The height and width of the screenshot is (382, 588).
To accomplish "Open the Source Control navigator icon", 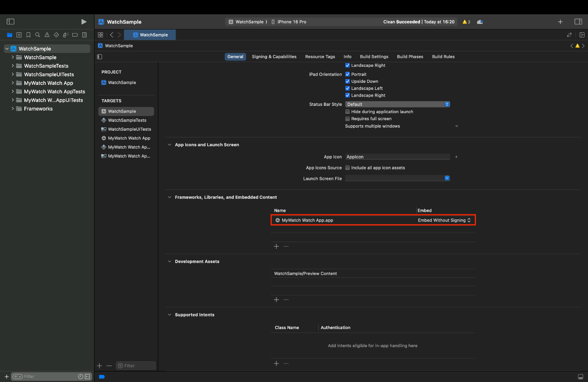I will (x=19, y=35).
